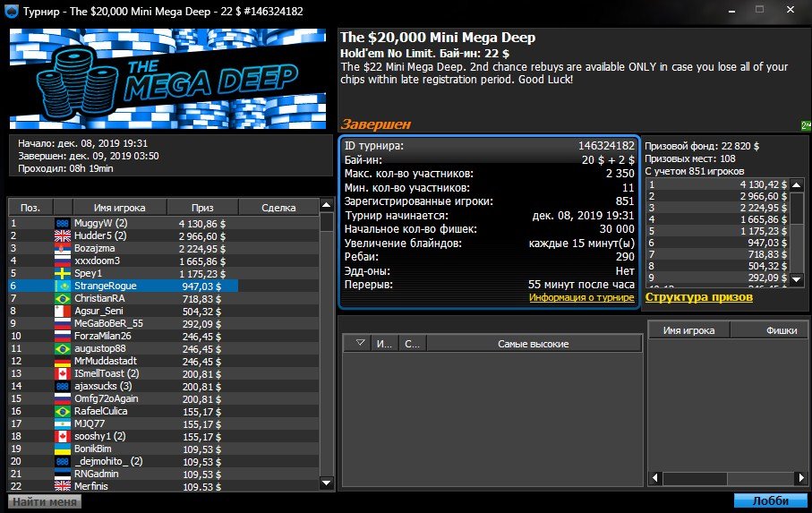Click the green 2nd chance rebuy icon
Image resolution: width=812 pixels, height=513 pixels.
[x=803, y=125]
